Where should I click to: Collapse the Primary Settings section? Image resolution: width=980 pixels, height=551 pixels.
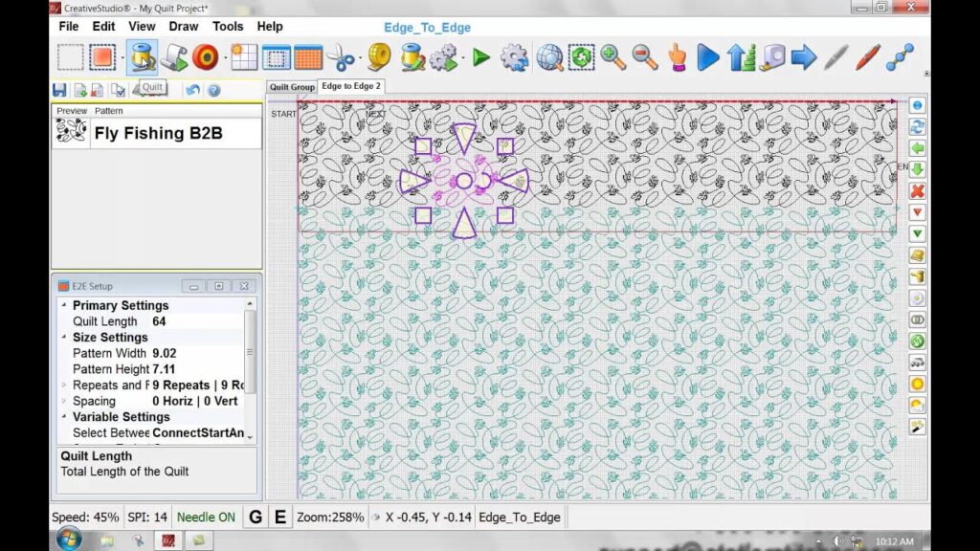[x=64, y=304]
